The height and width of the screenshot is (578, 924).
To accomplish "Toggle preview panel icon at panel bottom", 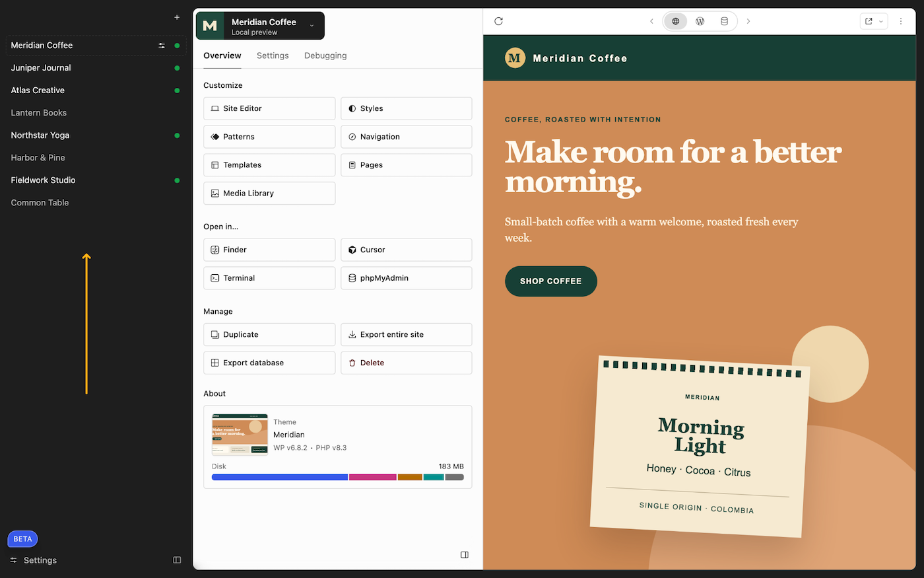I will point(465,555).
